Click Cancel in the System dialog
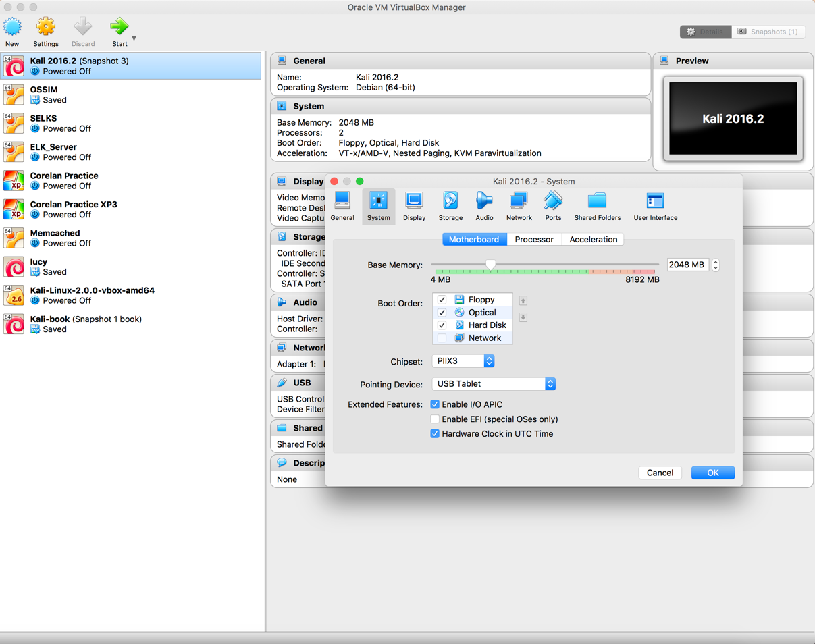The image size is (815, 644). coord(660,473)
